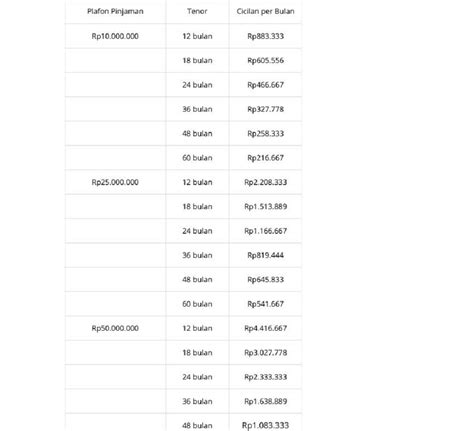Click the Plafon Pinjaman column header
Viewport: 474px width, 431px height.
(115, 11)
